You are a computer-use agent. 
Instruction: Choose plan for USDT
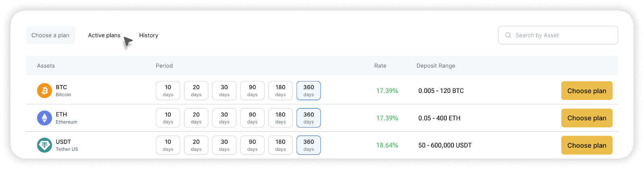[587, 145]
